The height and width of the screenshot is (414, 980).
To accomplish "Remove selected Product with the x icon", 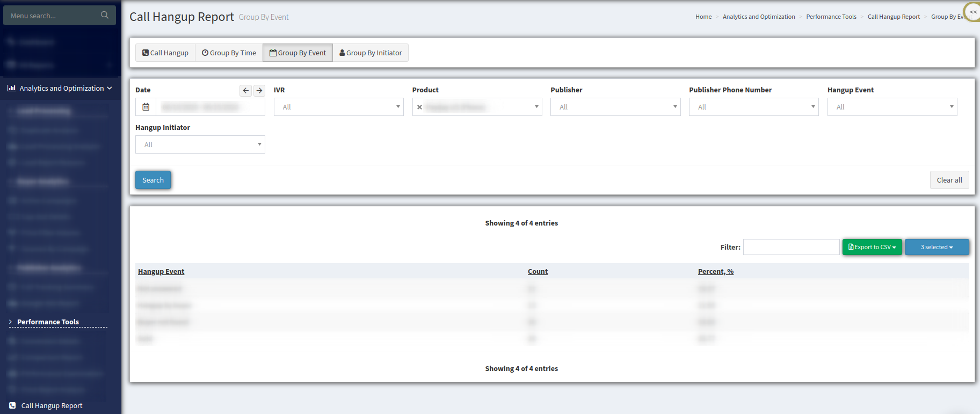I will point(419,107).
